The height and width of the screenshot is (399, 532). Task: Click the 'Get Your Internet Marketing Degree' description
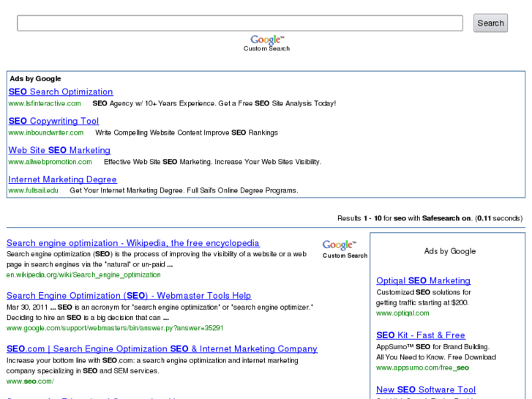click(x=184, y=190)
